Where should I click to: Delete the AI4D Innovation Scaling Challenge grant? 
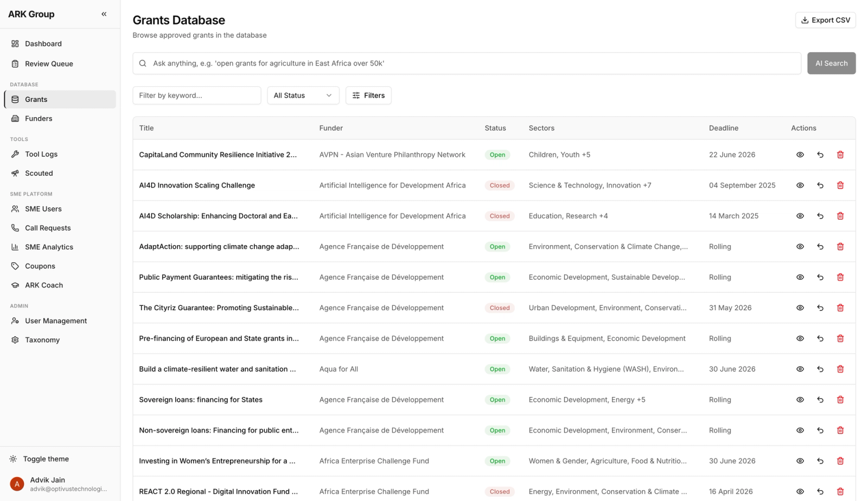click(x=840, y=185)
